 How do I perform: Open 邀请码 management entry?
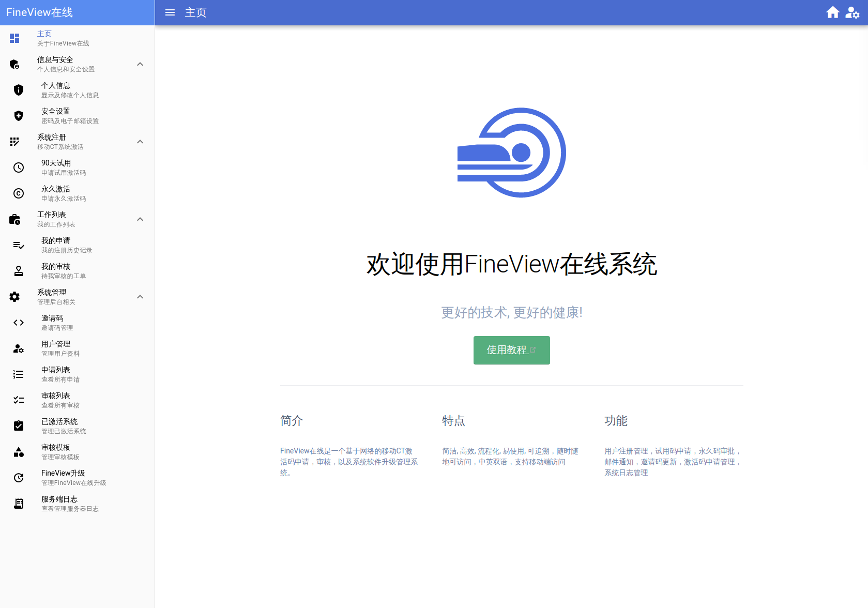coord(78,323)
